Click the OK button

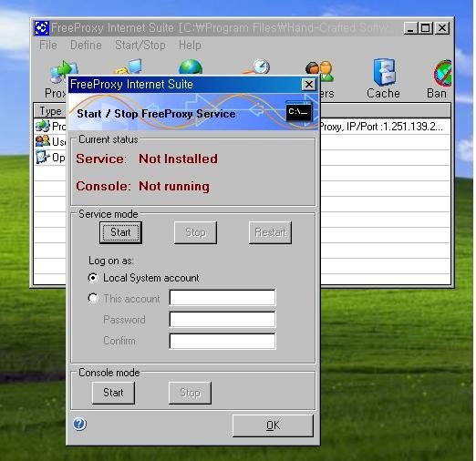click(x=273, y=425)
